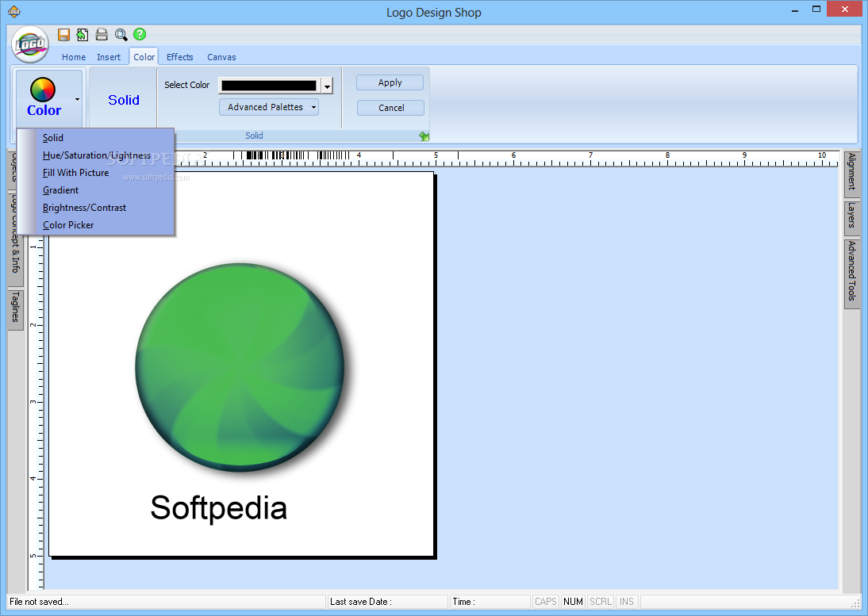The image size is (868, 616).
Task: Close the Logo Design Shop window
Action: click(845, 10)
